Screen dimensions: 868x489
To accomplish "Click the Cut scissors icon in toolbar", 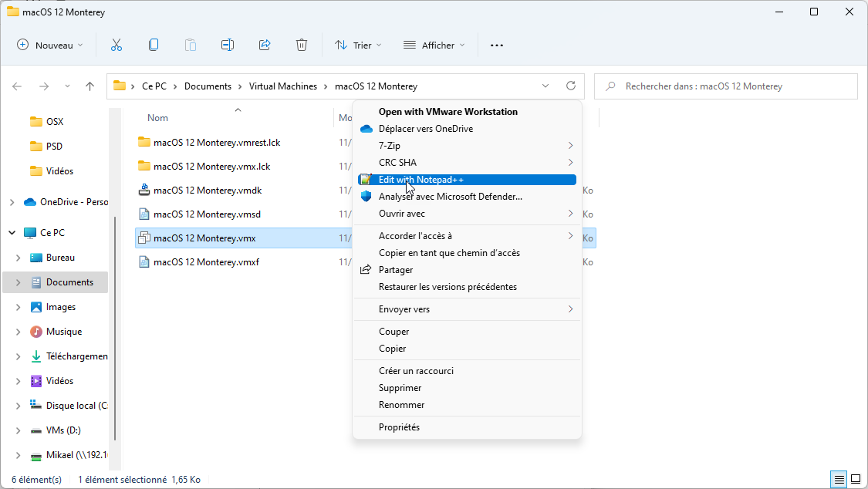I will (x=117, y=46).
